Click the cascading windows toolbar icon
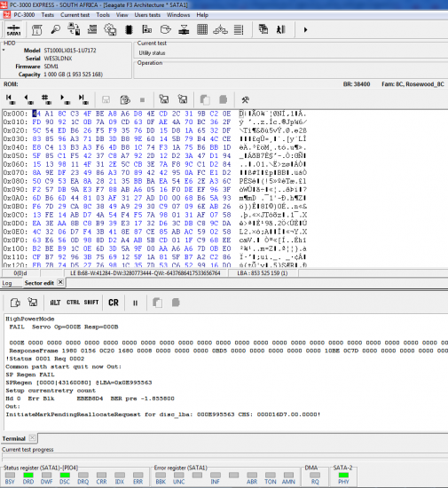 [263, 29]
